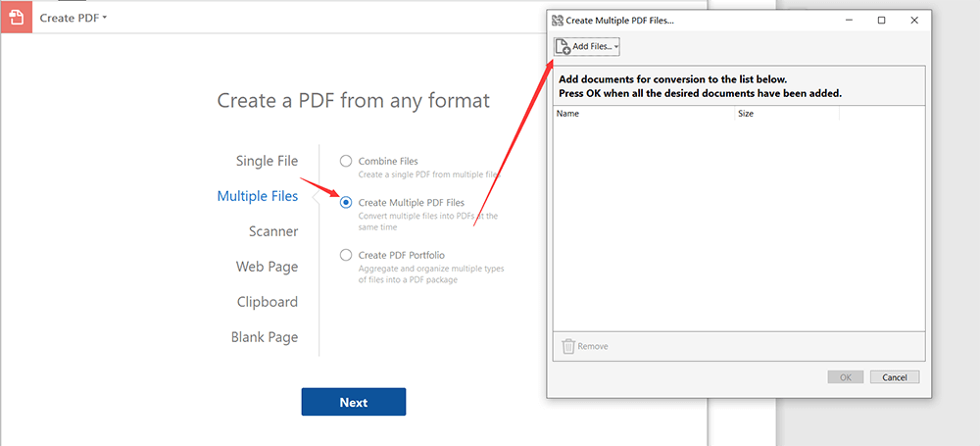Viewport: 980px width, 446px height.
Task: Click the Create PDF tool icon
Action: tap(18, 18)
